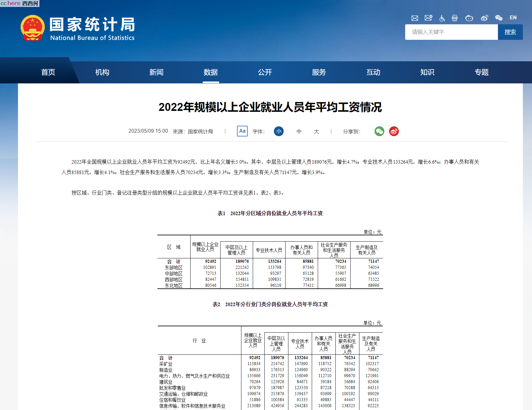Click 信息传输、软件和信息技术服务业 row label
The height and width of the screenshot is (410, 532).
[192, 406]
